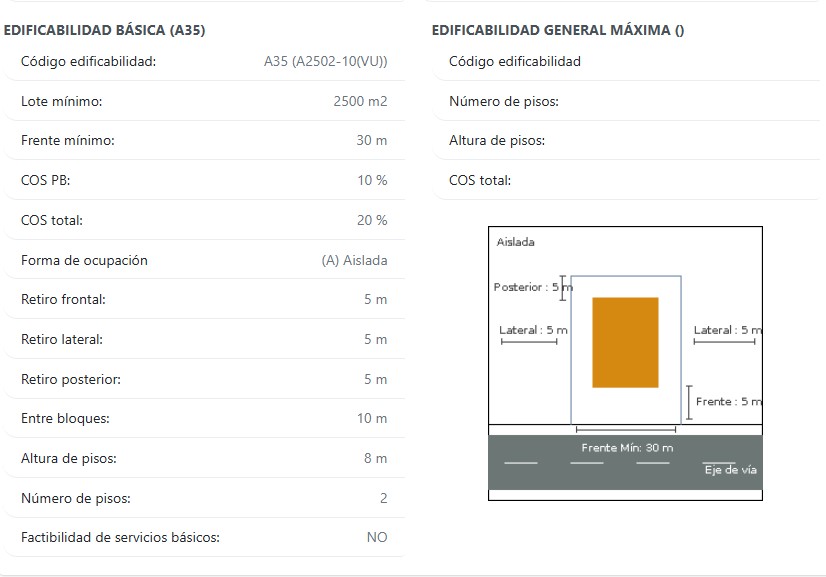826x577 pixels.
Task: Click the Aislada label in diagram
Action: point(516,242)
